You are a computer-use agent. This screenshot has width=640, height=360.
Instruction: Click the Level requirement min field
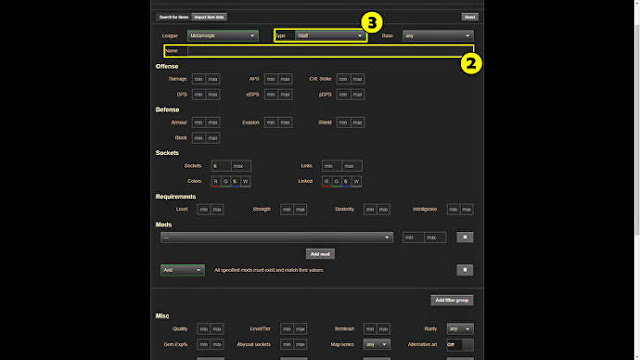click(x=204, y=210)
